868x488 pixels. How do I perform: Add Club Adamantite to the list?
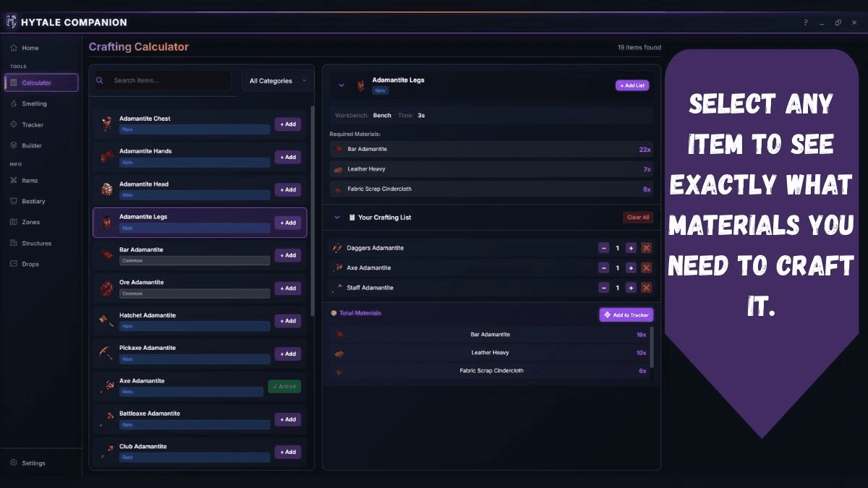[288, 452]
